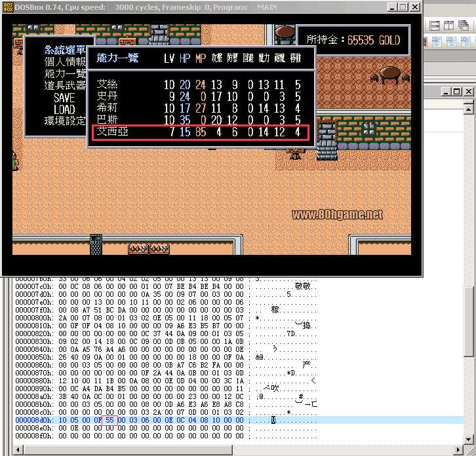476x456 pixels.
Task: Click the highlighted hex byte 55
Action: pyautogui.click(x=109, y=420)
